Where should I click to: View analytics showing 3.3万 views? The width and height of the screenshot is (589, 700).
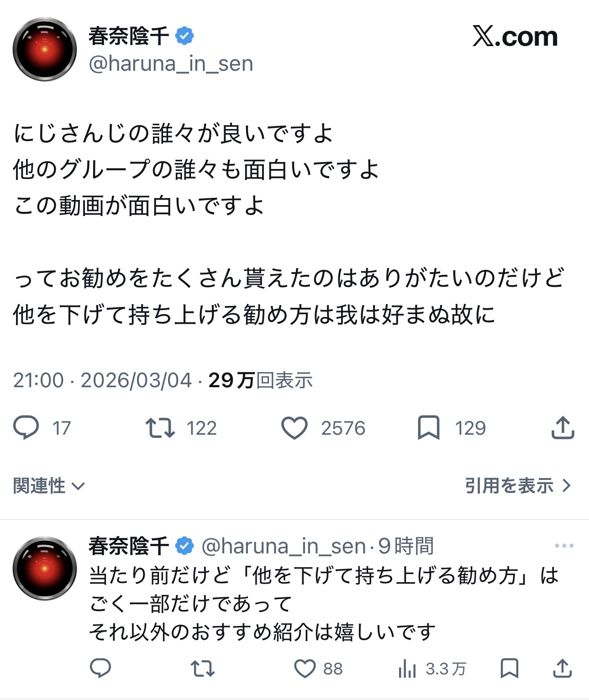click(408, 668)
